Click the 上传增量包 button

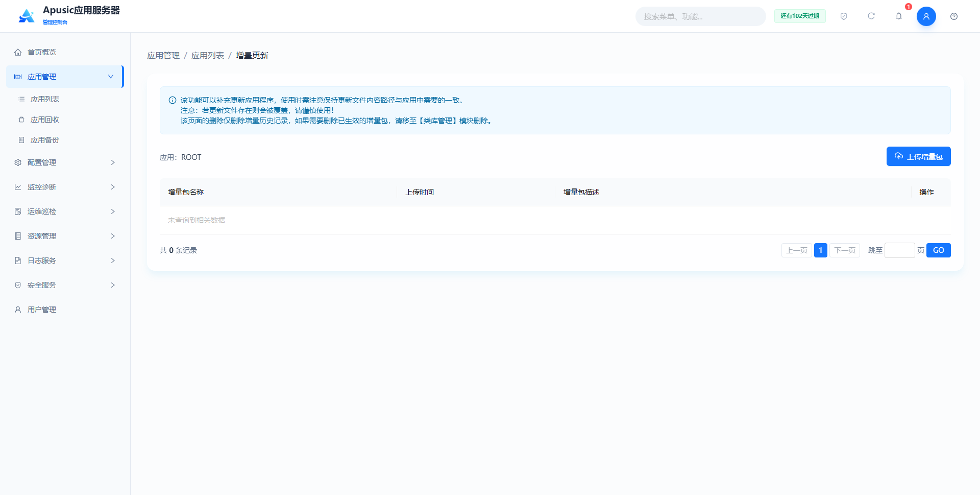click(918, 156)
